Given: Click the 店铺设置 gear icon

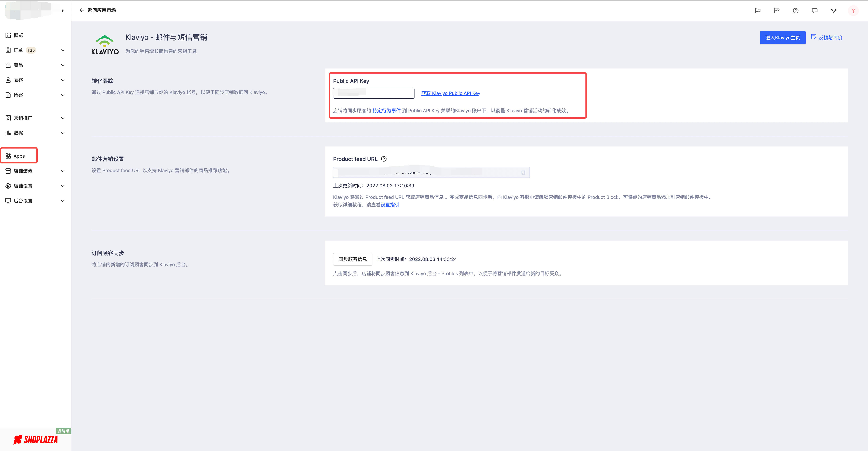Looking at the screenshot, I should 8,186.
